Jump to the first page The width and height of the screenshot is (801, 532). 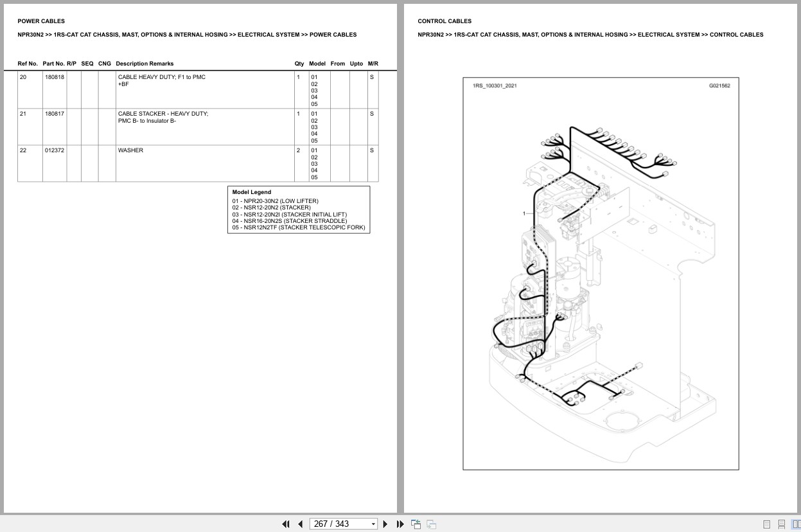[x=286, y=524]
